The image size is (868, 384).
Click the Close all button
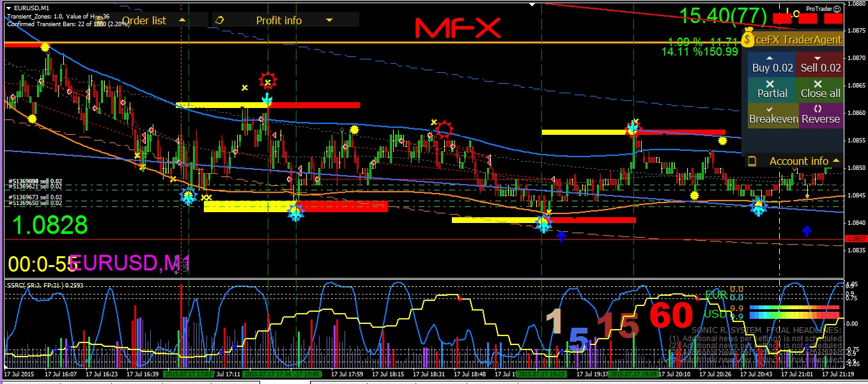[821, 90]
